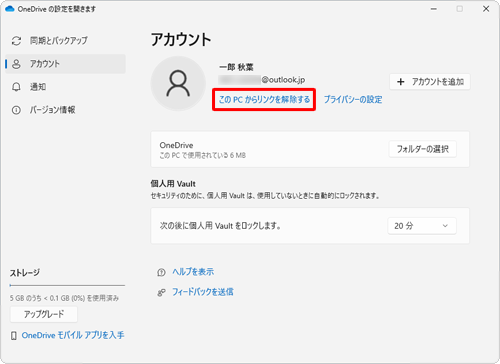500x364 pixels.
Task: Click the info icon beside バージョン情報
Action: pos(16,110)
